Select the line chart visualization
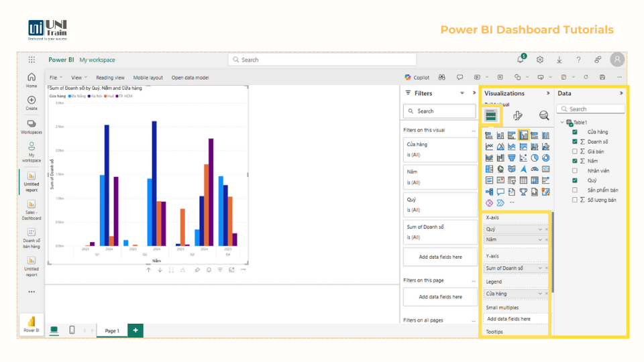Screen dimensions: 644x362 click(x=489, y=147)
